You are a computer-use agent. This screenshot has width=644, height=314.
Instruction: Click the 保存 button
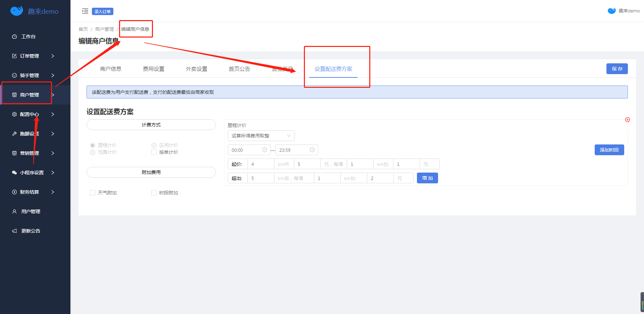pyautogui.click(x=617, y=69)
